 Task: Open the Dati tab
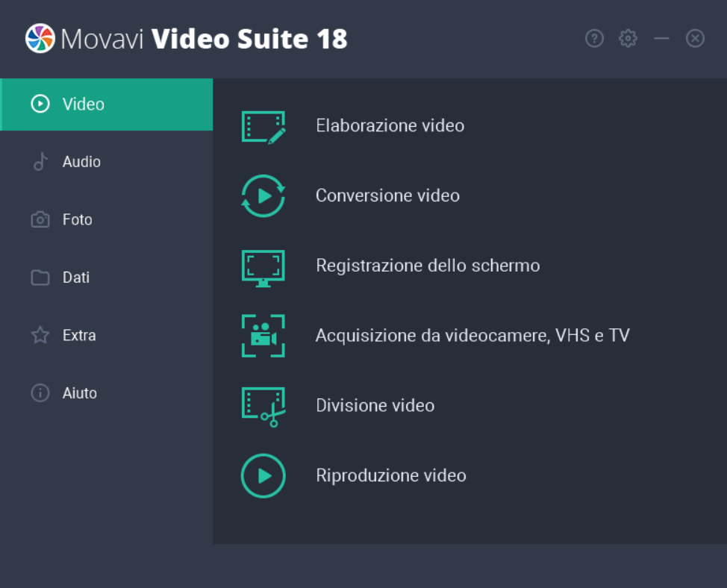click(107, 278)
